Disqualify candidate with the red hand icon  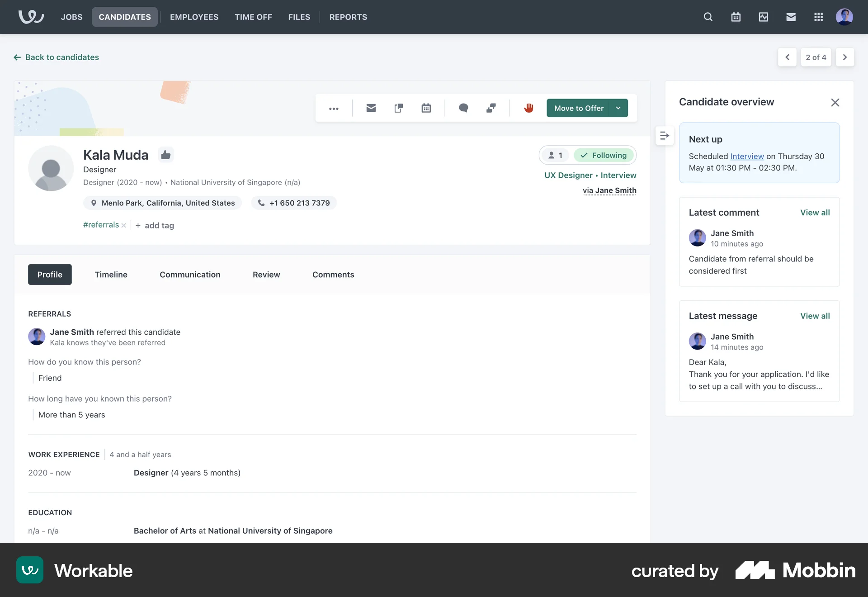[x=528, y=108]
